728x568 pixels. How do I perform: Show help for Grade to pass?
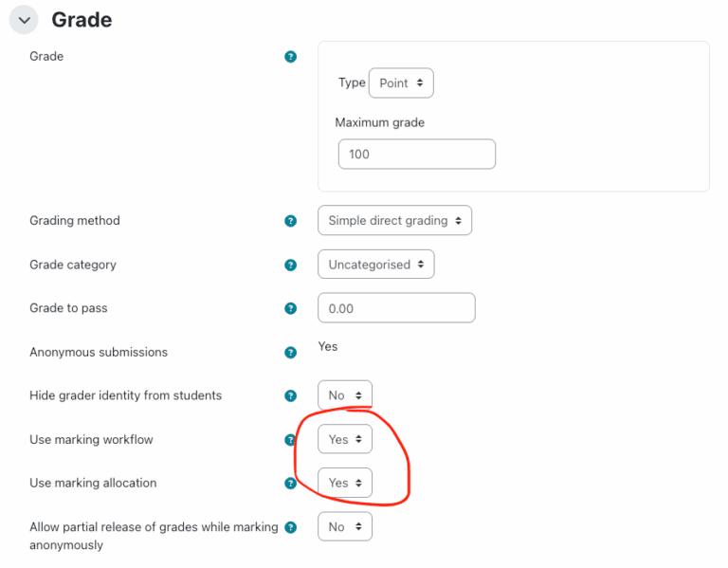[x=291, y=308]
